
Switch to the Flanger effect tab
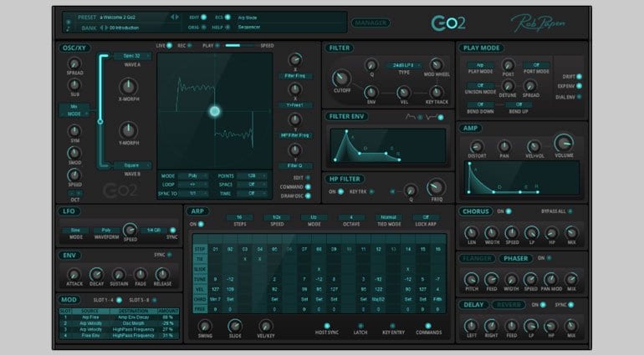point(477,258)
